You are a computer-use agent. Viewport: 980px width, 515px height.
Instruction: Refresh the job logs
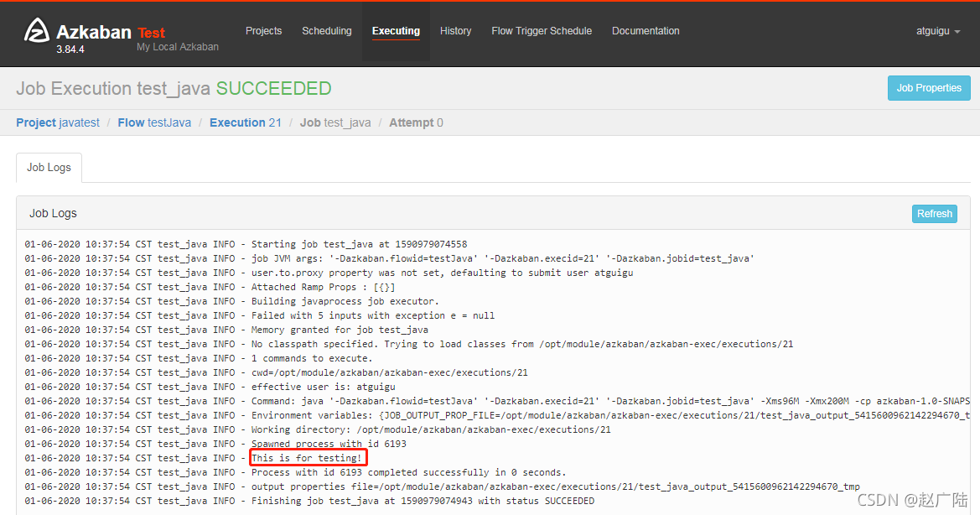[x=935, y=214]
